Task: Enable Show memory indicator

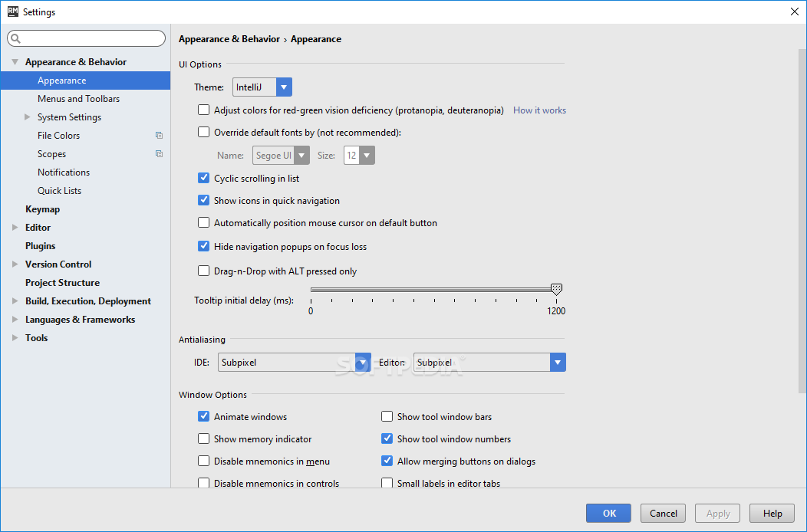Action: coord(204,439)
